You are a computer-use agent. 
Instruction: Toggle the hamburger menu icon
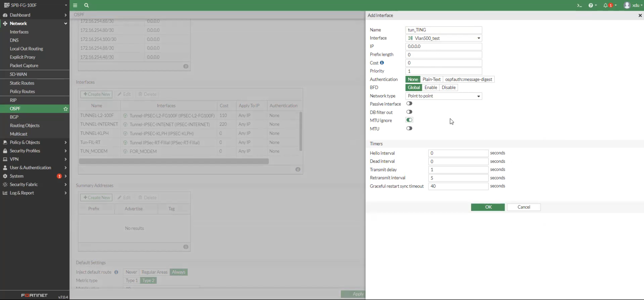75,5
